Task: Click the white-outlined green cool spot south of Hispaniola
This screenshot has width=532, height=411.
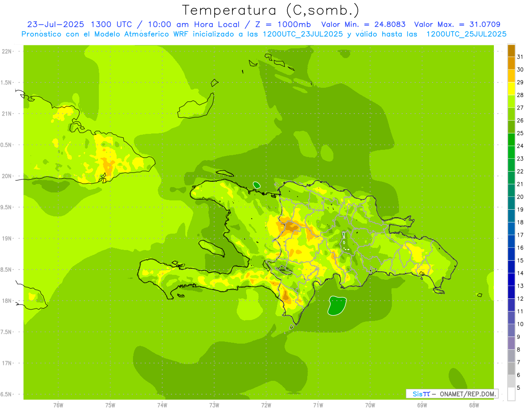Action: (337, 305)
